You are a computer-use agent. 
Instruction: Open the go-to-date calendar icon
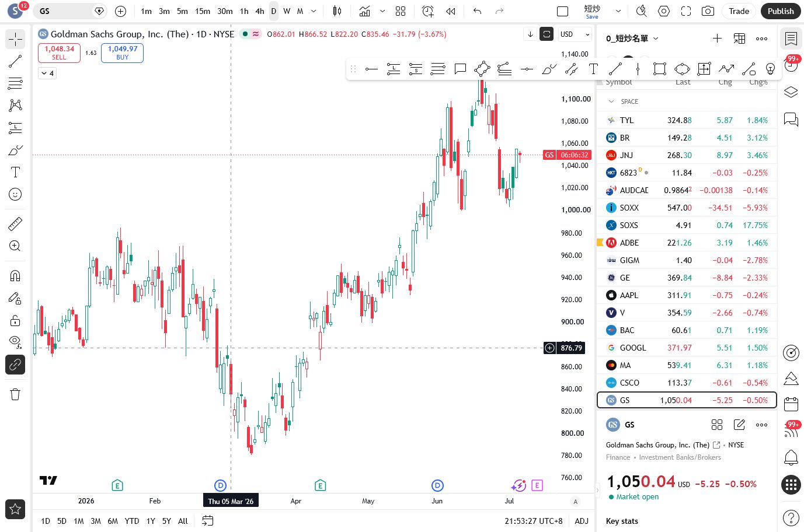207,521
